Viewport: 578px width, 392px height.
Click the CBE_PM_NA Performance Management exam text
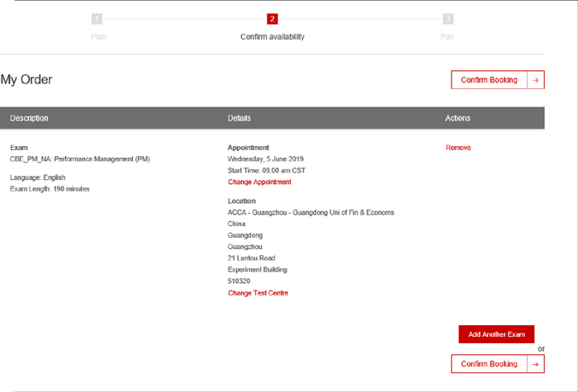click(80, 158)
